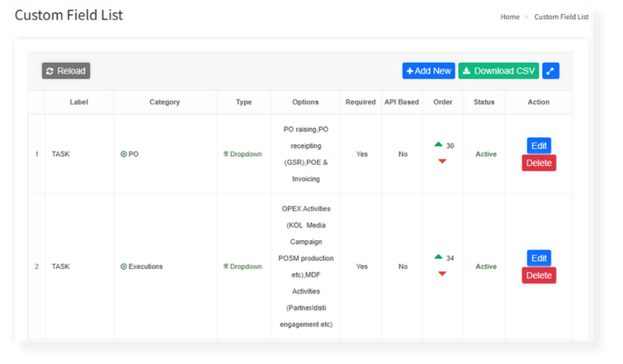The width and height of the screenshot is (623, 364).
Task: Delete the Executions custom field
Action: click(539, 275)
